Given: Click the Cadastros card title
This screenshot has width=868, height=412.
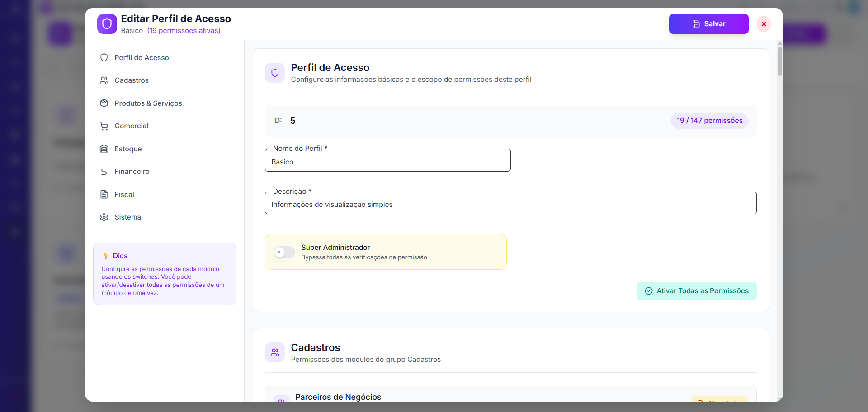Looking at the screenshot, I should pos(315,348).
